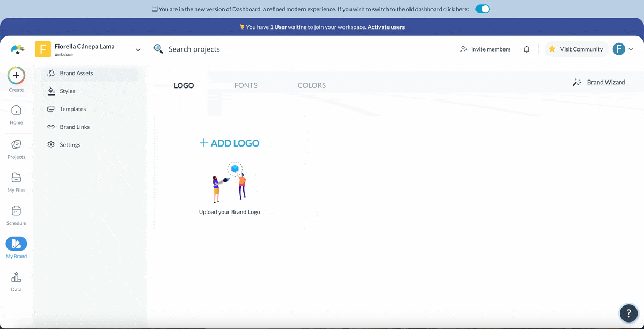Expand the Brand Wizard sparkle options
The width and height of the screenshot is (644, 329).
(577, 82)
